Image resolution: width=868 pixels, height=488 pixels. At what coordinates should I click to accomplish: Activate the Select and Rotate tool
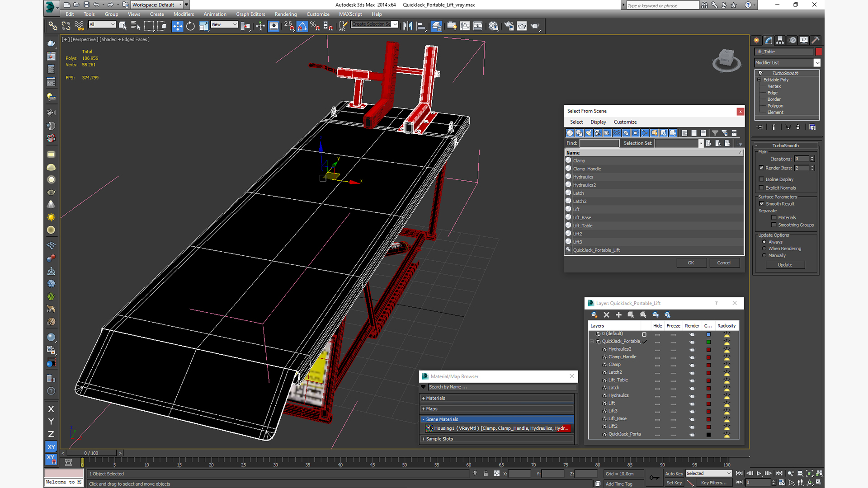(190, 26)
